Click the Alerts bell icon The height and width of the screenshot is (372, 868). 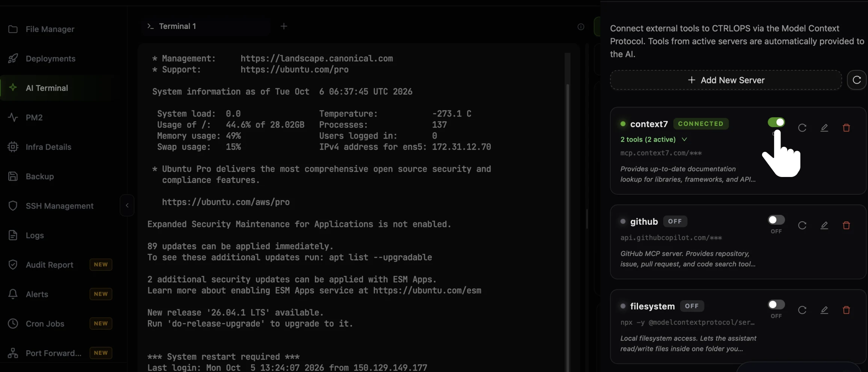point(13,294)
